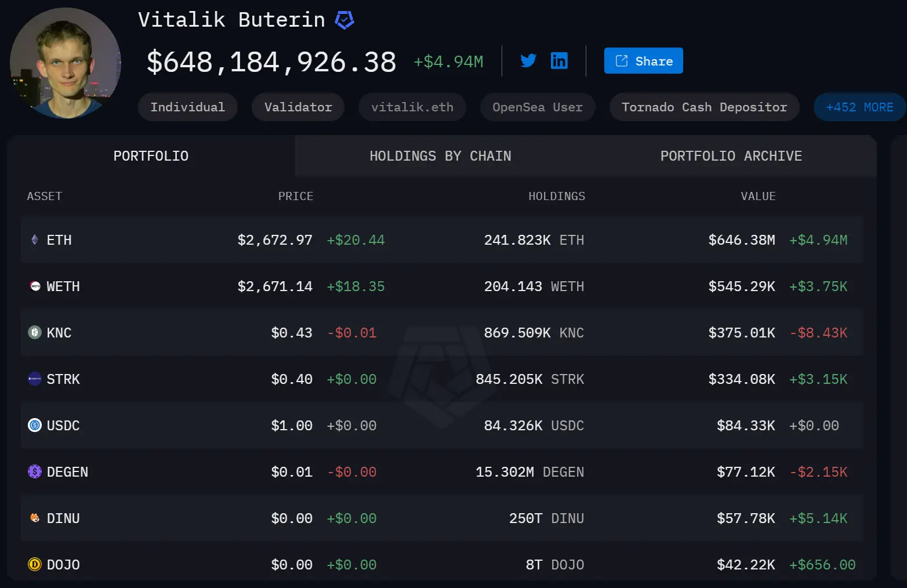The width and height of the screenshot is (907, 588).
Task: Click holdings 845.205K STRK
Action: pos(530,379)
